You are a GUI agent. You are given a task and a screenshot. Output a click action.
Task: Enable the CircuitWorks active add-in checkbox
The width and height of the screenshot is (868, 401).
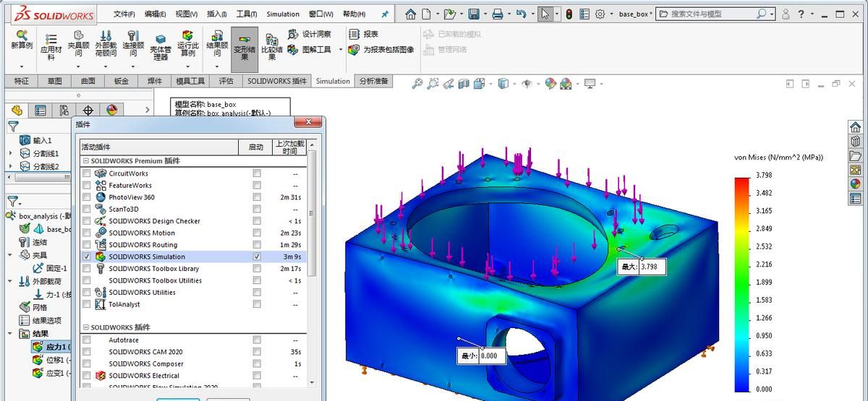pos(87,173)
